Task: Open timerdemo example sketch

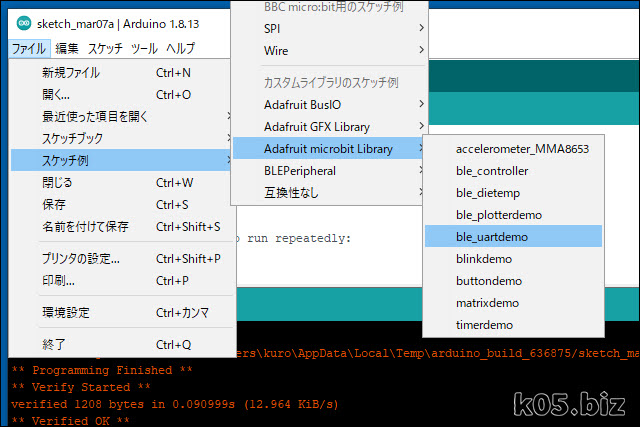Action: [513, 325]
